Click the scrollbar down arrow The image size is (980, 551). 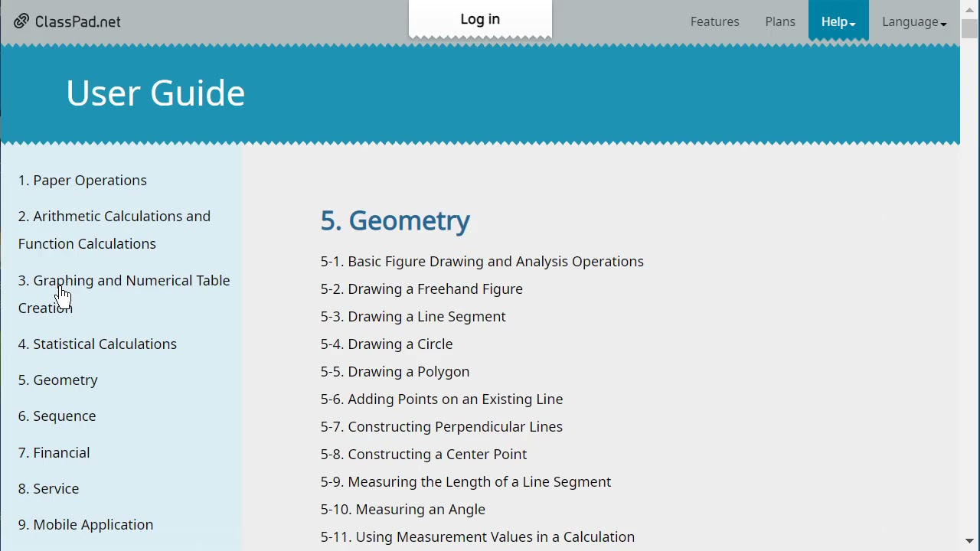(x=970, y=542)
